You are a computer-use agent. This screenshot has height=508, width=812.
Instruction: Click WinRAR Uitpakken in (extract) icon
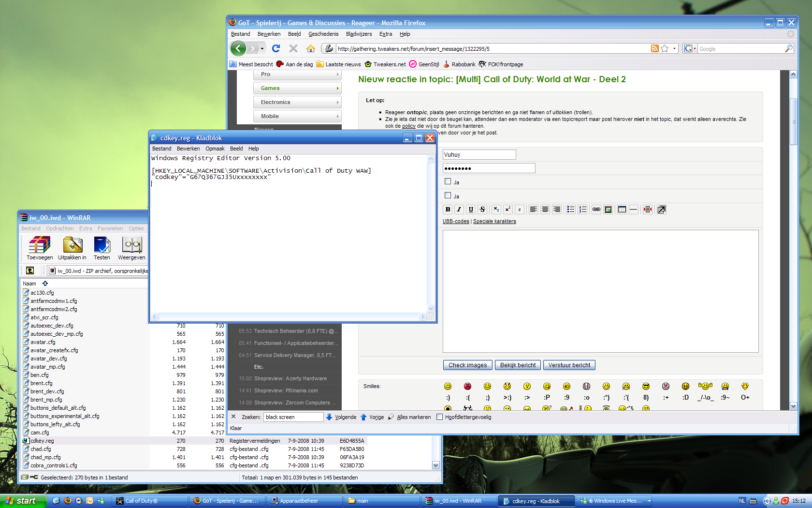[72, 248]
